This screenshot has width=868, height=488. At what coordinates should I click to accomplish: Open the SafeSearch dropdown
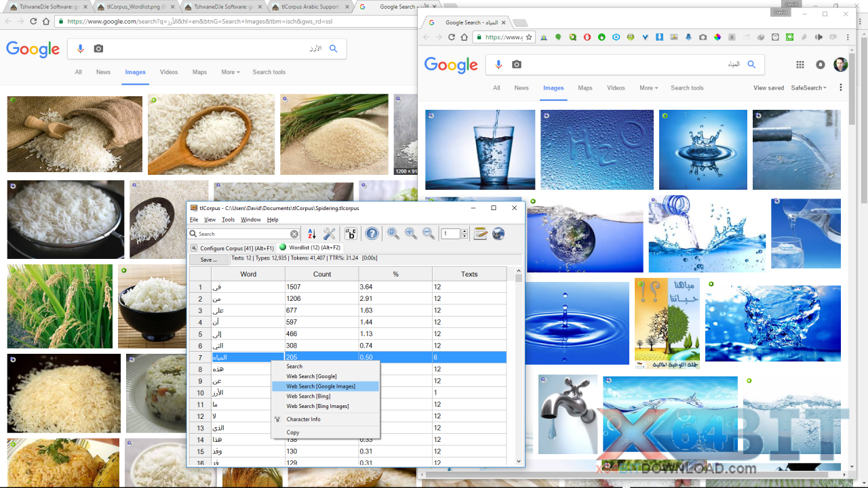pos(808,87)
